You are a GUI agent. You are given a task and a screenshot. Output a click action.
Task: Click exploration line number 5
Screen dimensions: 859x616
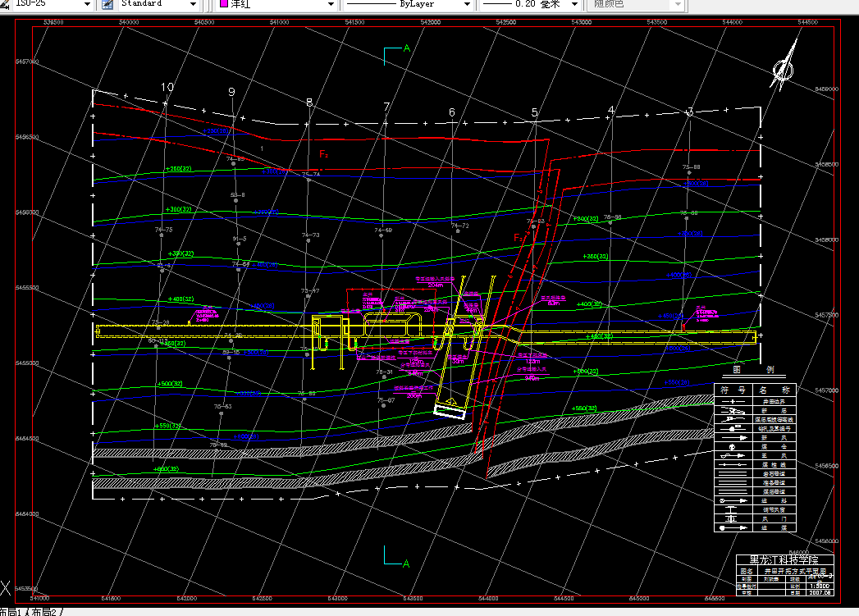[535, 113]
